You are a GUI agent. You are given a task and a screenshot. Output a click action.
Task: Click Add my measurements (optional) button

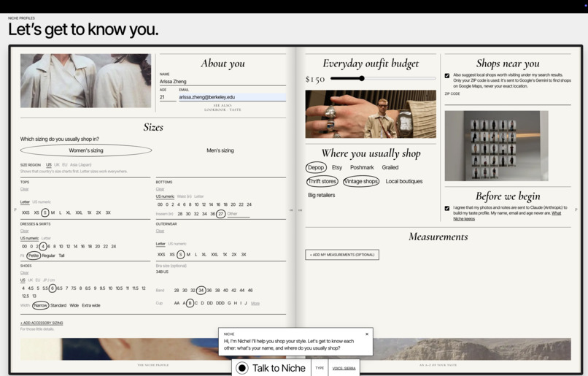coord(342,254)
